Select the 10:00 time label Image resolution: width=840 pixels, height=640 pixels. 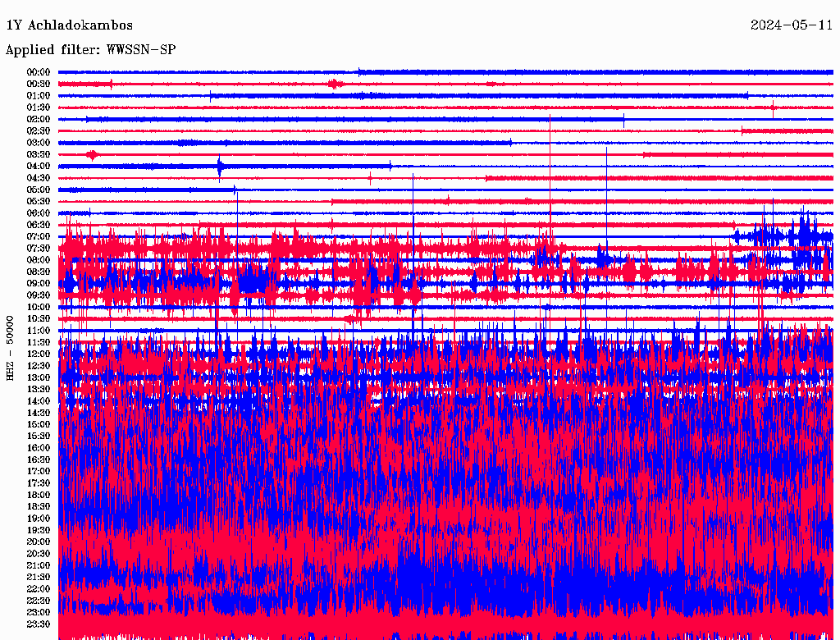39,307
